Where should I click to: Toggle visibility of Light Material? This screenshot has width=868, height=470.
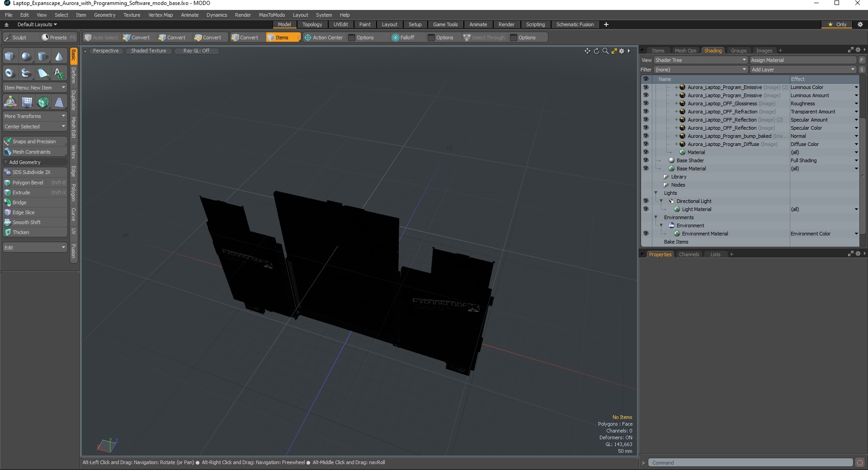646,209
